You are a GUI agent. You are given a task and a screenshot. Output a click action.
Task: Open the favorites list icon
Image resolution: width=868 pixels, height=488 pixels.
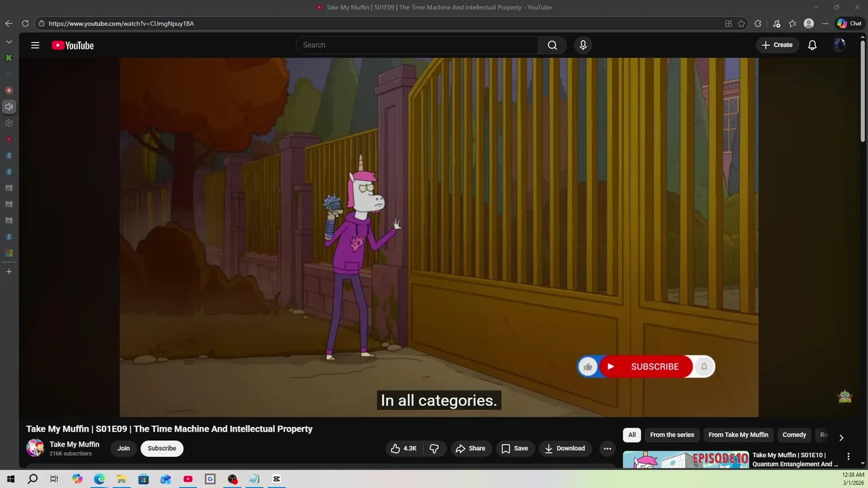point(792,24)
